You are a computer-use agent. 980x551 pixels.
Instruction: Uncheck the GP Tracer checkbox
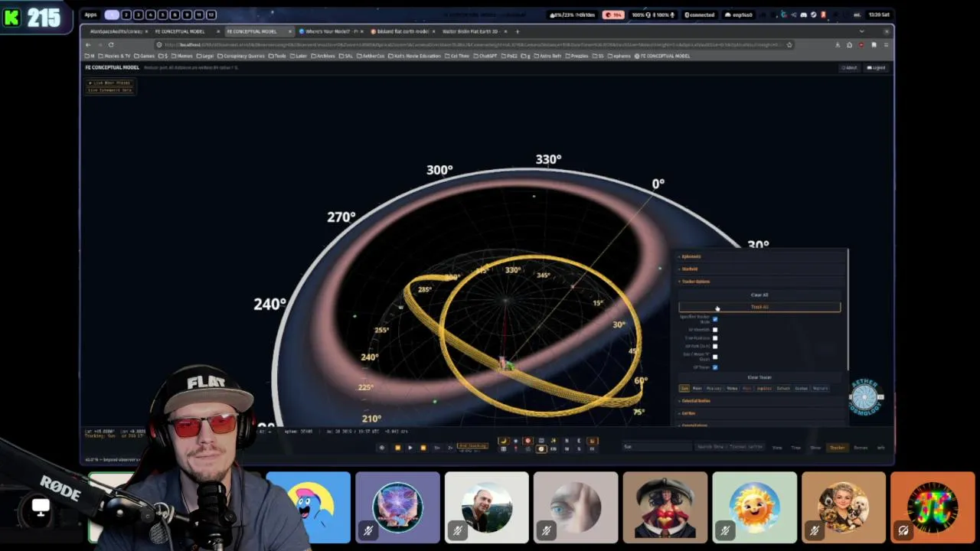[x=715, y=367]
